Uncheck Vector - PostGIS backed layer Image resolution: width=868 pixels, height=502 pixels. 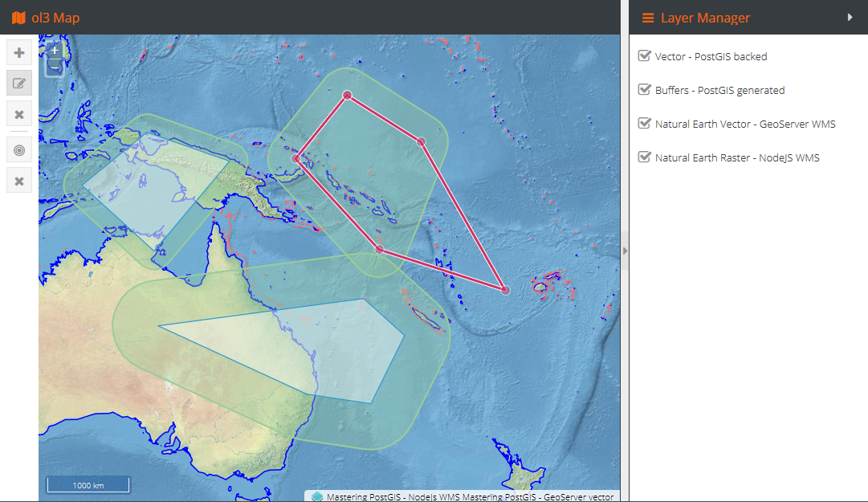pyautogui.click(x=643, y=56)
